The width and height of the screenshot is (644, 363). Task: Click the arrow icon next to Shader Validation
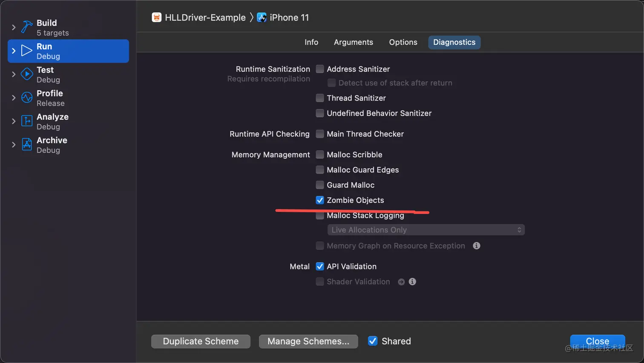(401, 282)
